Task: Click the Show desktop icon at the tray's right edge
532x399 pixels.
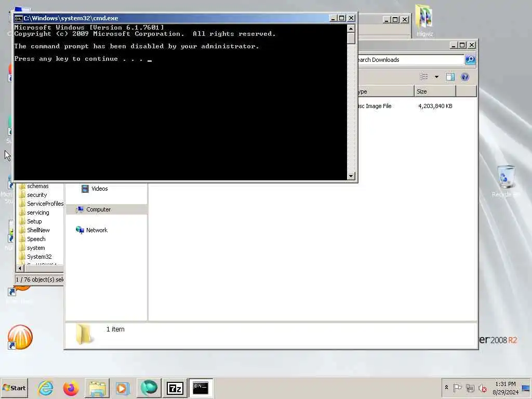Action: click(x=526, y=388)
